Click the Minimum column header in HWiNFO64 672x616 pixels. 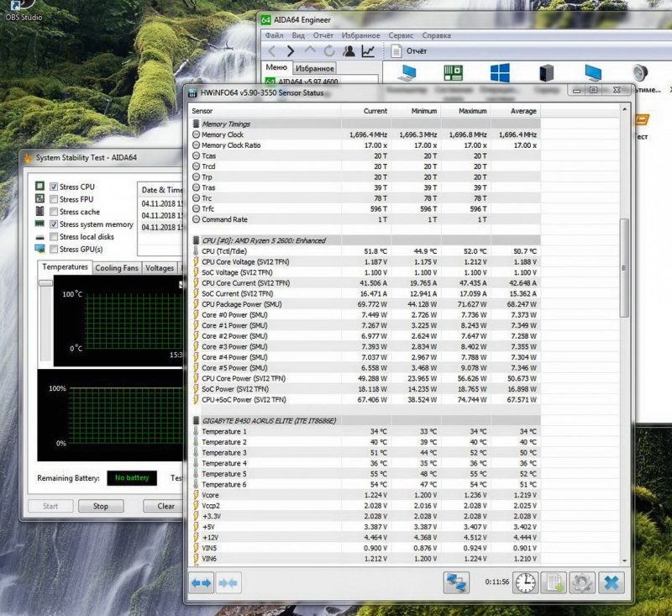pos(416,111)
